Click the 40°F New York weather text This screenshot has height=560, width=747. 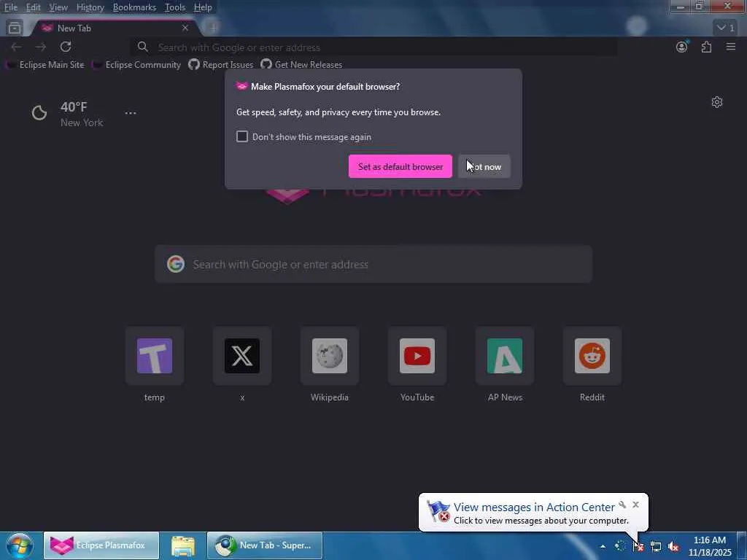click(x=82, y=114)
